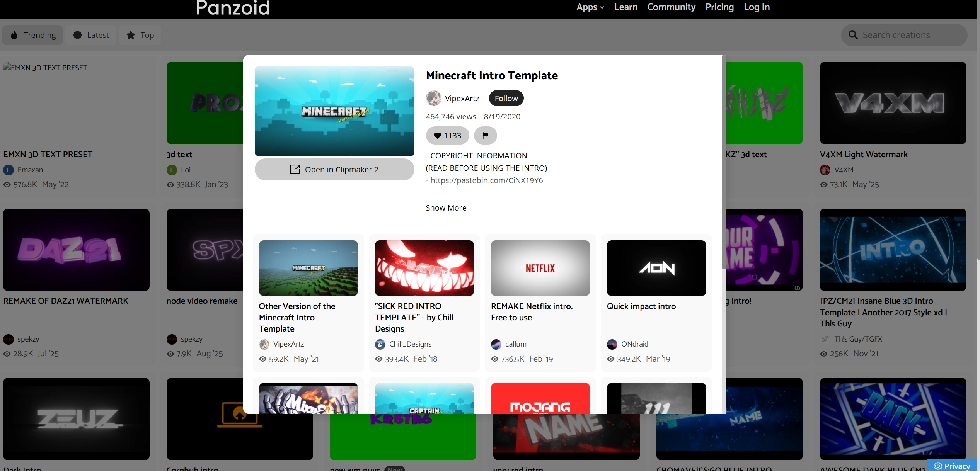The height and width of the screenshot is (471, 980).
Task: Click VipexArtz avatar beside the template title
Action: 433,99
